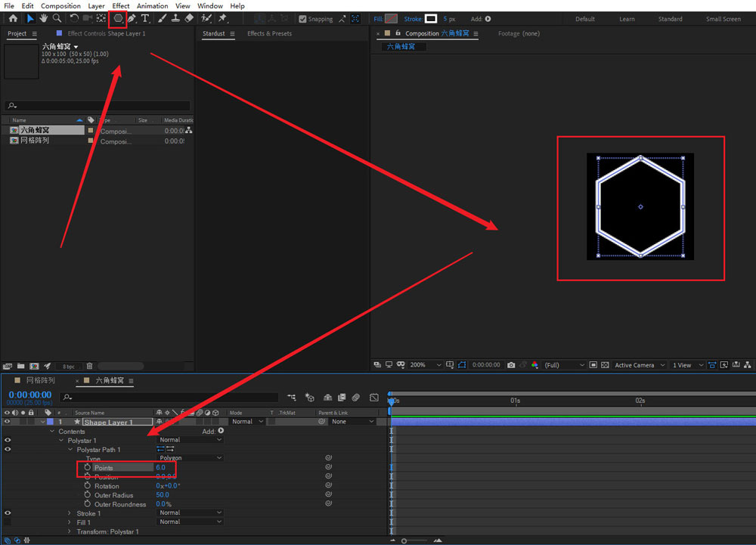Select the Pen tool in toolbar

tap(132, 18)
